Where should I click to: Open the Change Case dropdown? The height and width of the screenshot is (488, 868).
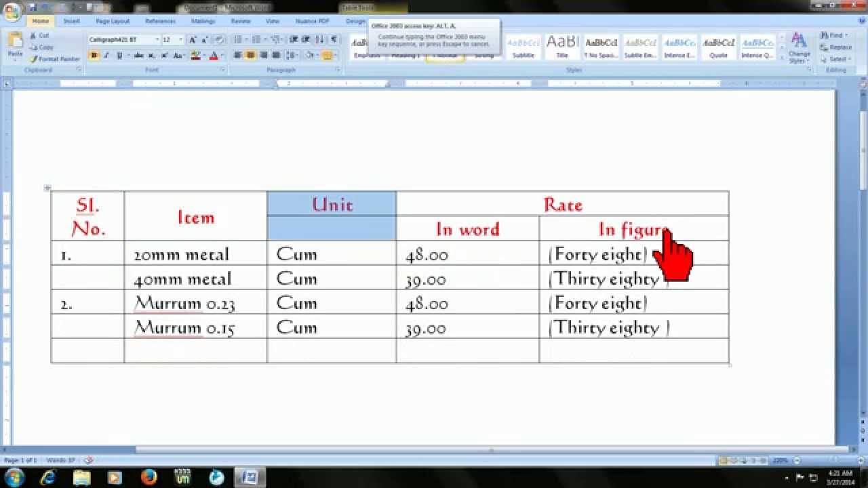pos(179,56)
